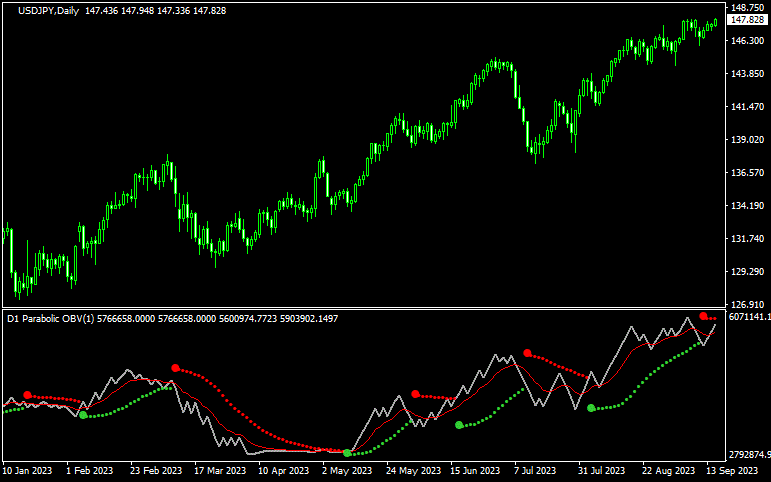Select the large red dot near 13 Sep 2023
Screen dimensions: 771x482
(x=704, y=316)
